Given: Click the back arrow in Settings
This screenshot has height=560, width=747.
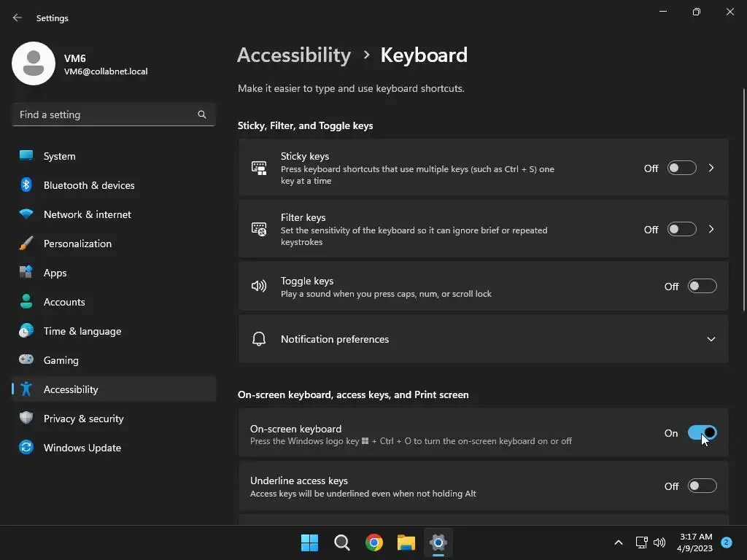Looking at the screenshot, I should 18,17.
